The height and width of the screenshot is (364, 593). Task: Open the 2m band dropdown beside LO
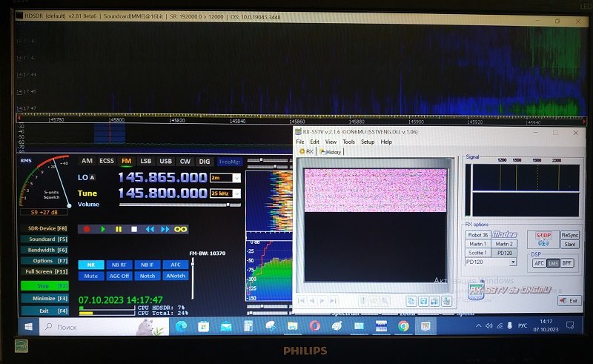point(236,178)
